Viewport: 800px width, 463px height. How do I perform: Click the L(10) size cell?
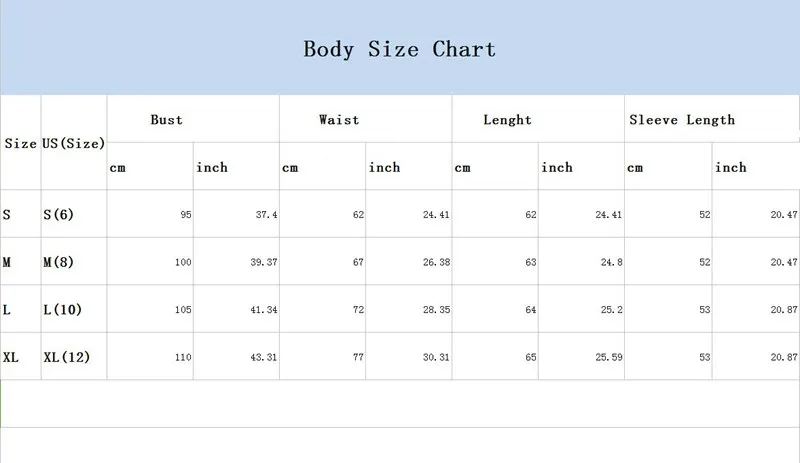74,309
